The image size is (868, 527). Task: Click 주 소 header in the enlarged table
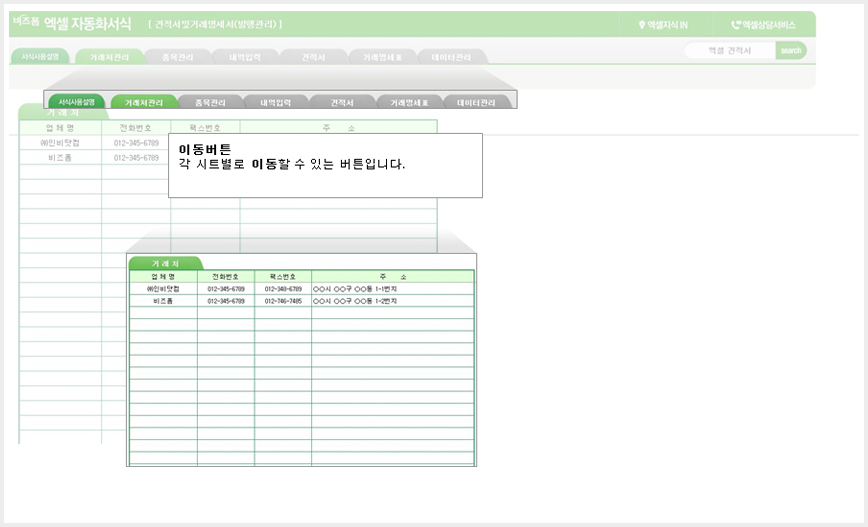393,276
